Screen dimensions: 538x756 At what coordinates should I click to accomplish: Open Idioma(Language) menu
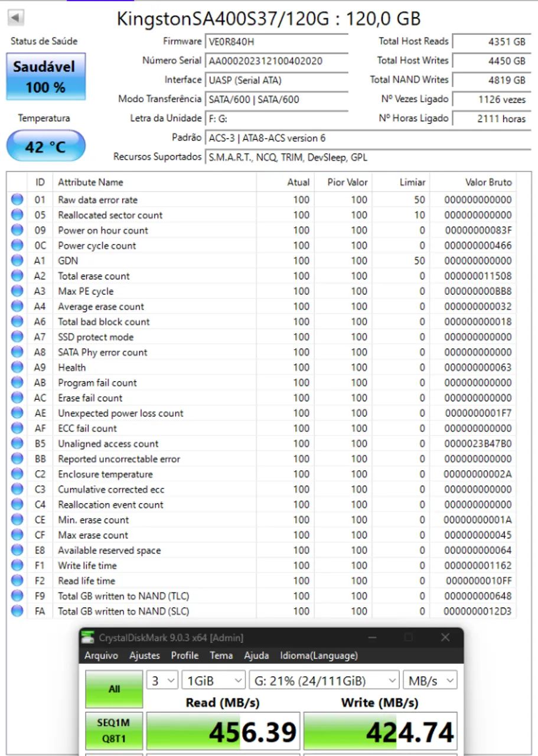point(319,656)
